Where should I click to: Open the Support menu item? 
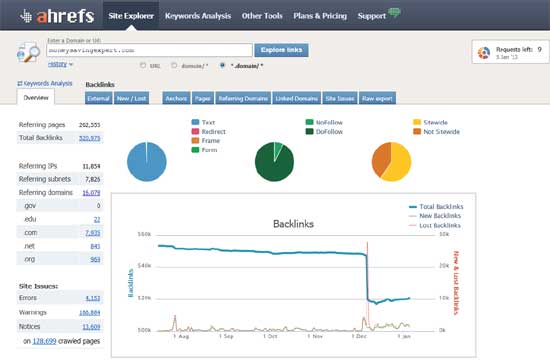point(371,16)
